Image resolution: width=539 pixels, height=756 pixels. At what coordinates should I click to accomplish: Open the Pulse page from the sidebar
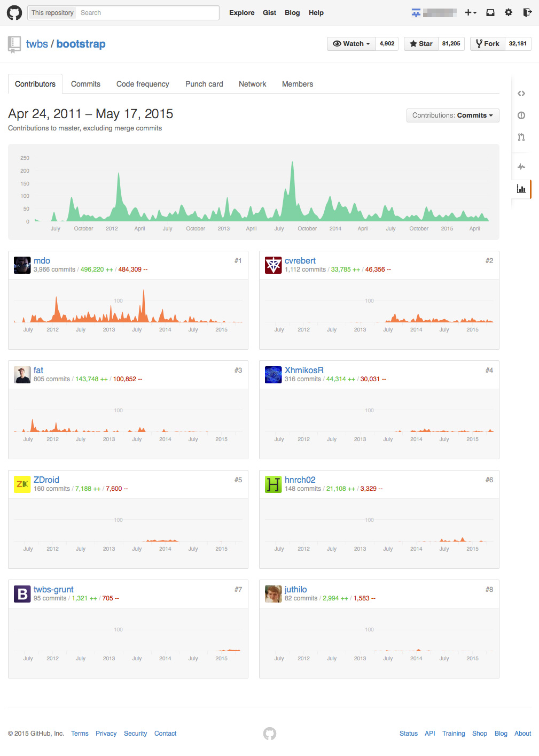click(x=521, y=166)
